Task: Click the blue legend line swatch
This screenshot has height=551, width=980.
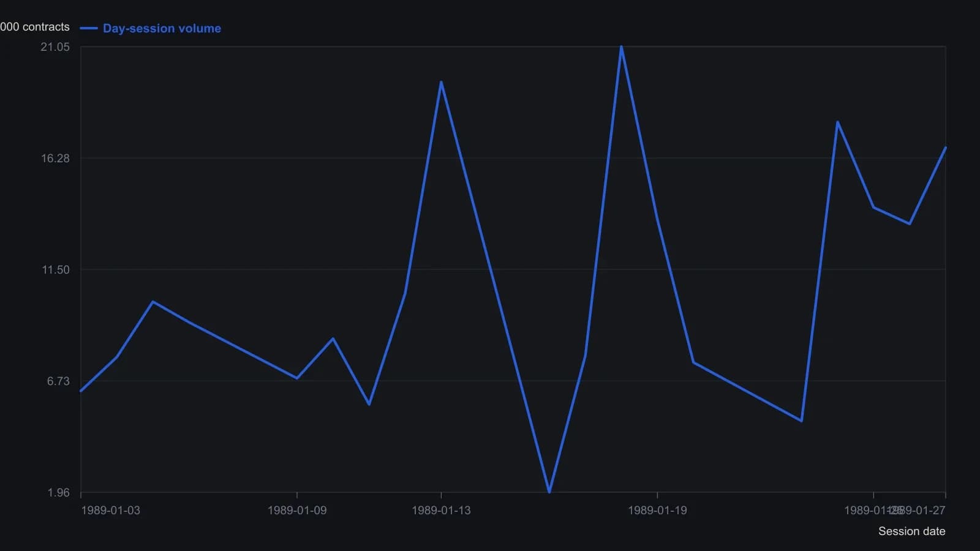Action: pyautogui.click(x=89, y=28)
